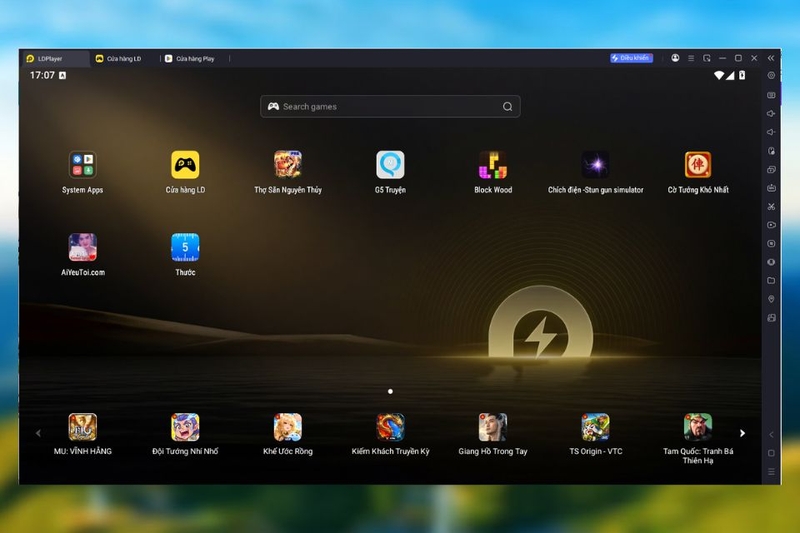Show previous recommended games with left arrow

tap(38, 433)
